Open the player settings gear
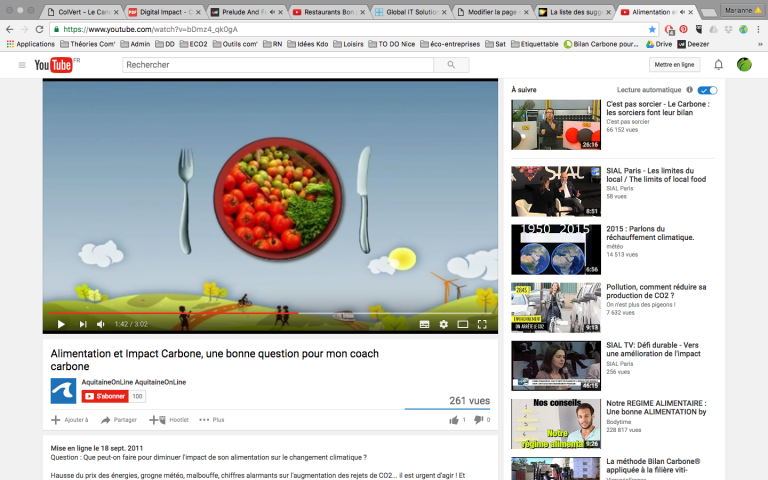Screen dimensions: 768x480 (444, 324)
